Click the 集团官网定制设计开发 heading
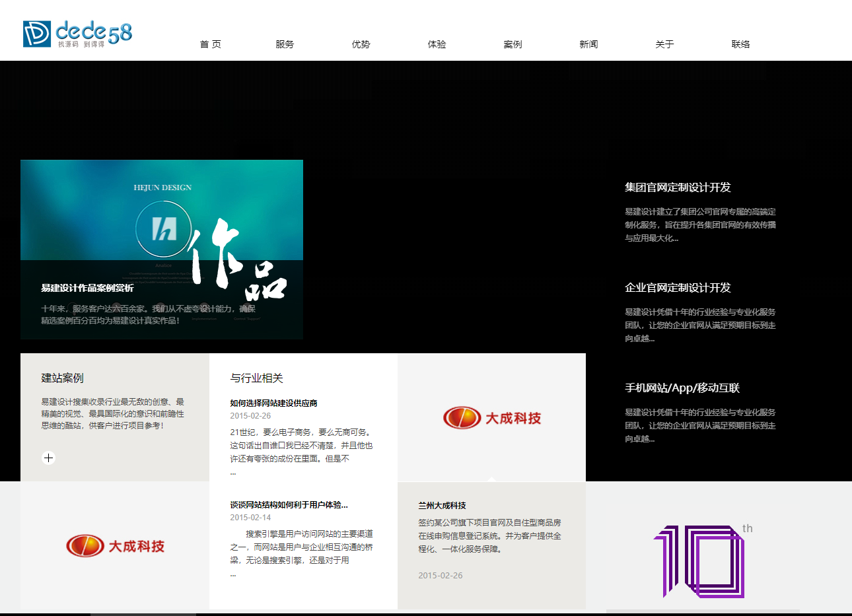Image resolution: width=852 pixels, height=616 pixels. pyautogui.click(x=678, y=188)
